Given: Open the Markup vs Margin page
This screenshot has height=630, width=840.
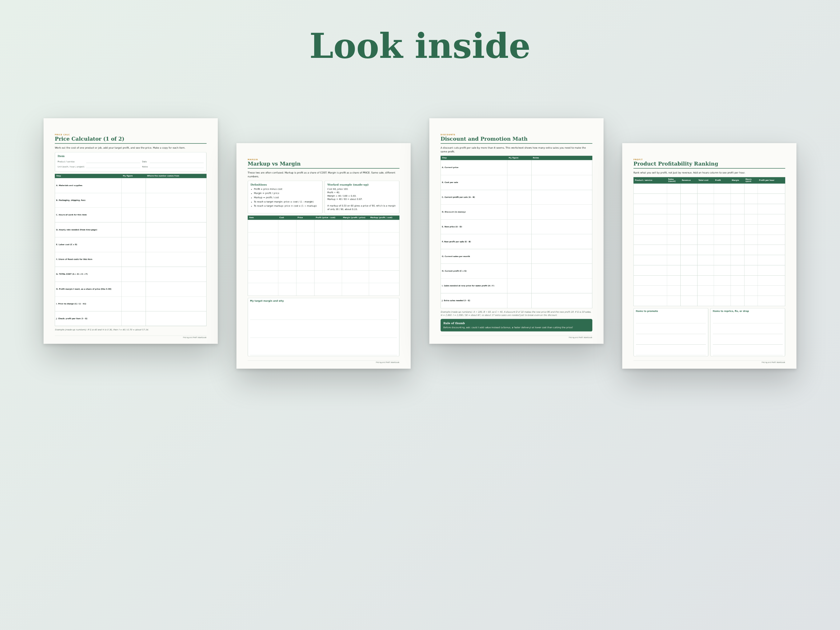Looking at the screenshot, I should [x=324, y=255].
